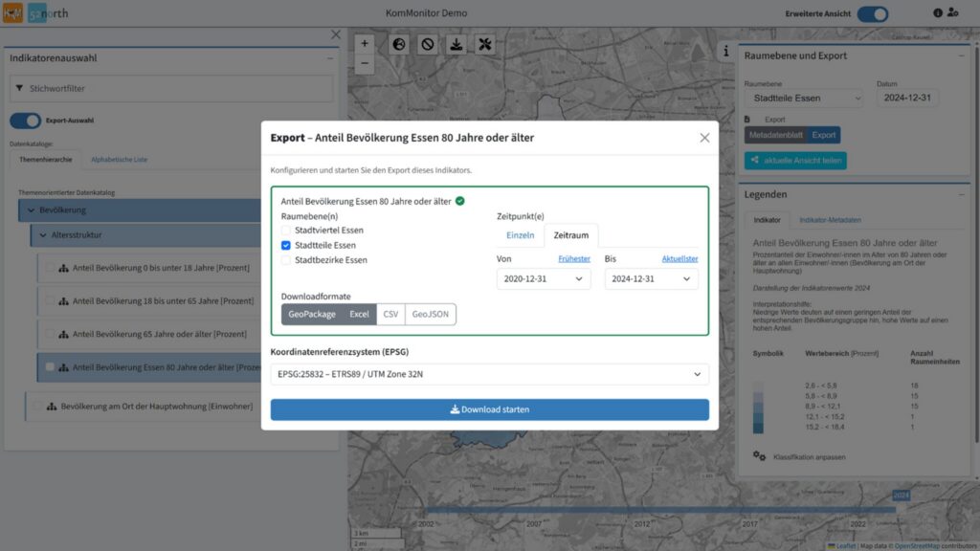The height and width of the screenshot is (551, 980).
Task: Open the info icon in top bar
Action: (x=938, y=12)
